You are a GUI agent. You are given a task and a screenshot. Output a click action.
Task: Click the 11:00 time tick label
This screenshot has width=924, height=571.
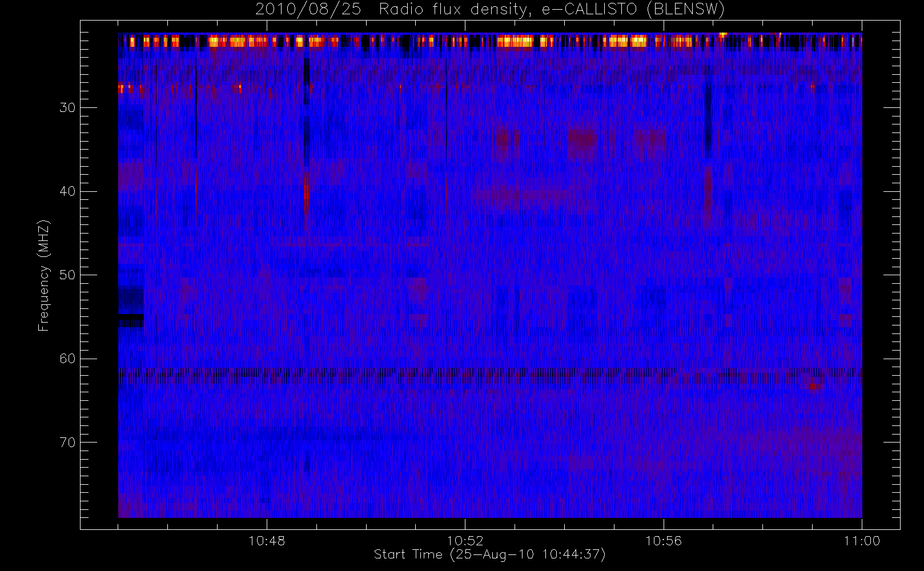(862, 541)
